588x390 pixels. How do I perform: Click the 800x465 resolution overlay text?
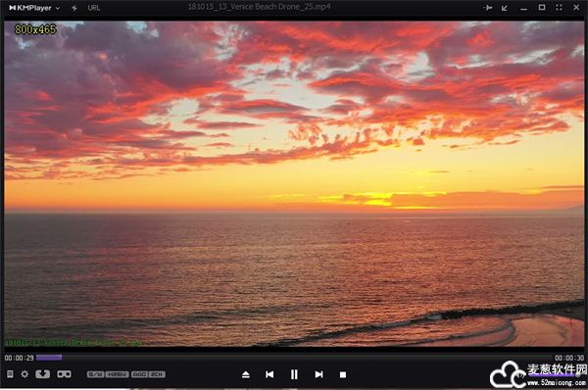(x=35, y=29)
